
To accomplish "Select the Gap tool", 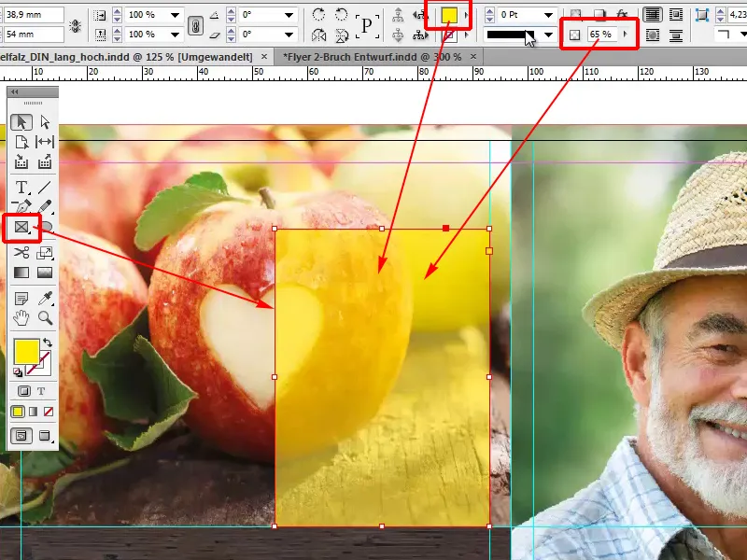I will click(x=45, y=142).
